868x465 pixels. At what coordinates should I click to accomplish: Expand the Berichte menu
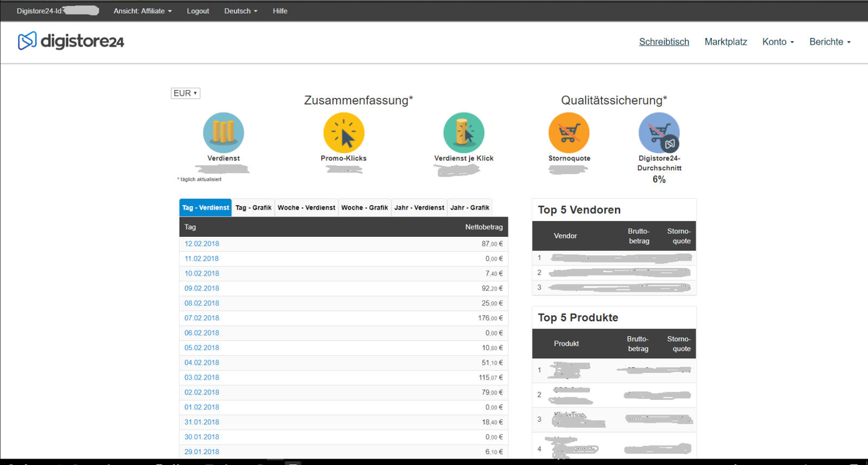coord(830,42)
